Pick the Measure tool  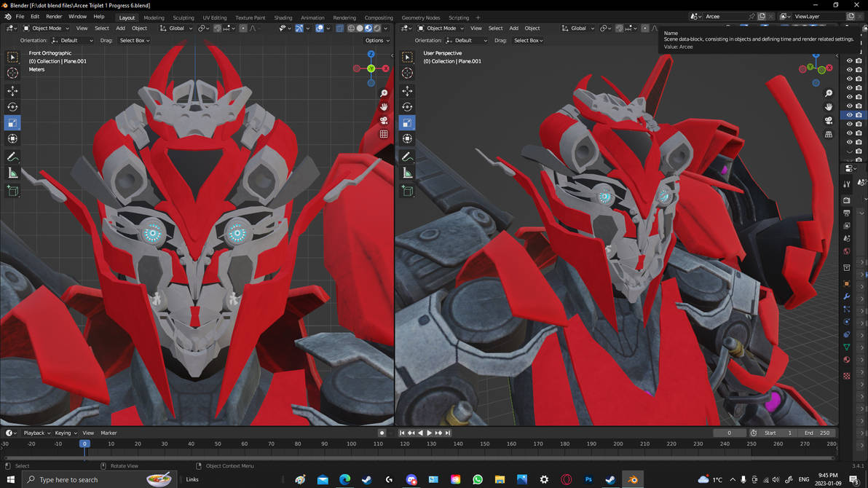[12, 174]
